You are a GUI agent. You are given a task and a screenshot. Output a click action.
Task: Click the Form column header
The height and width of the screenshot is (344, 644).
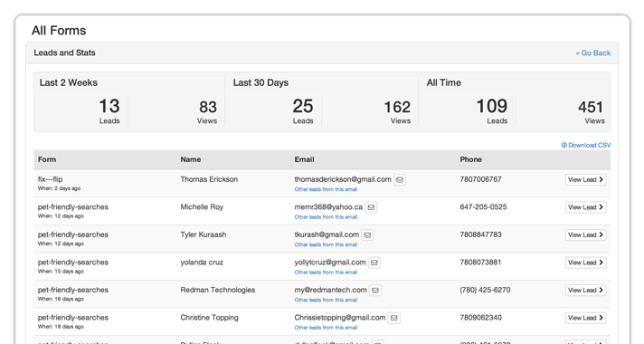point(47,159)
